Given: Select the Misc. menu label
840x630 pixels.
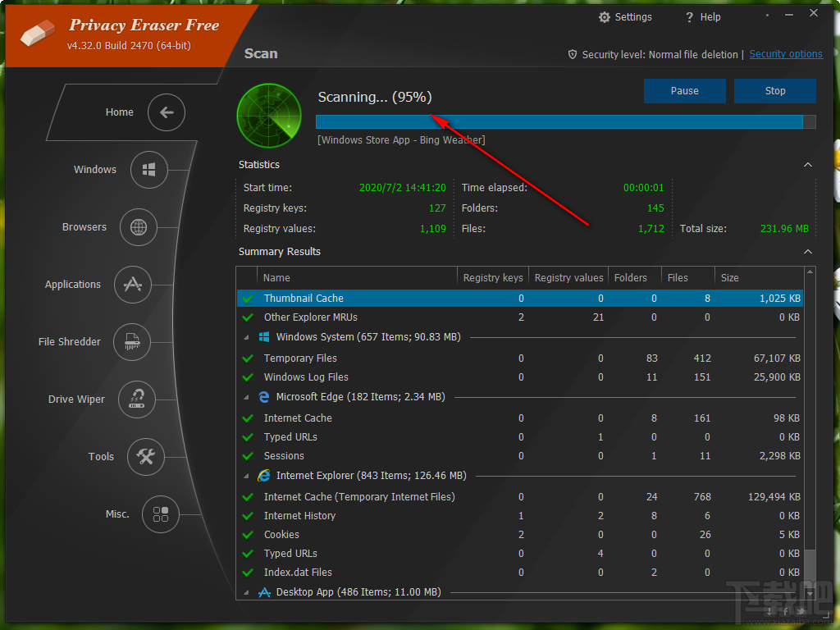Looking at the screenshot, I should 117,514.
